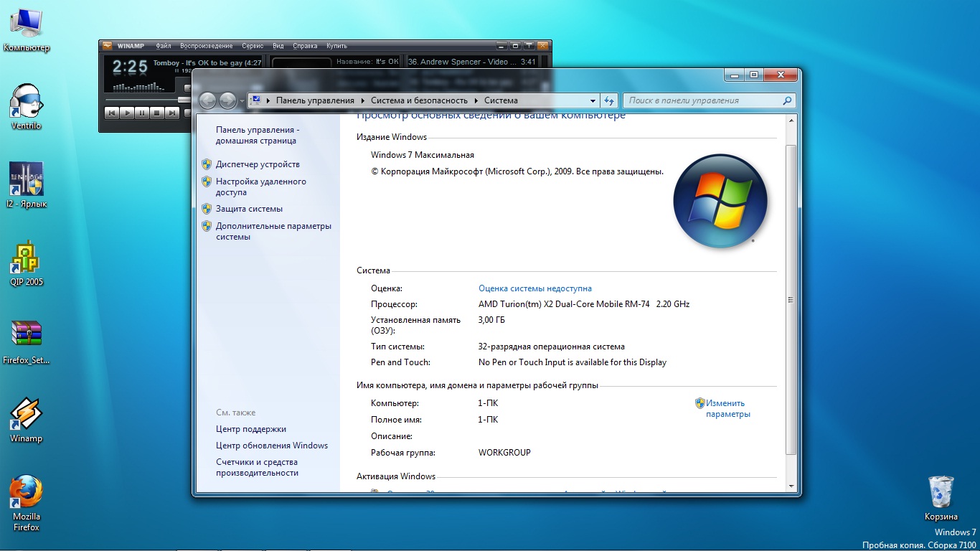Open Winamp's Справка menu

coord(305,46)
